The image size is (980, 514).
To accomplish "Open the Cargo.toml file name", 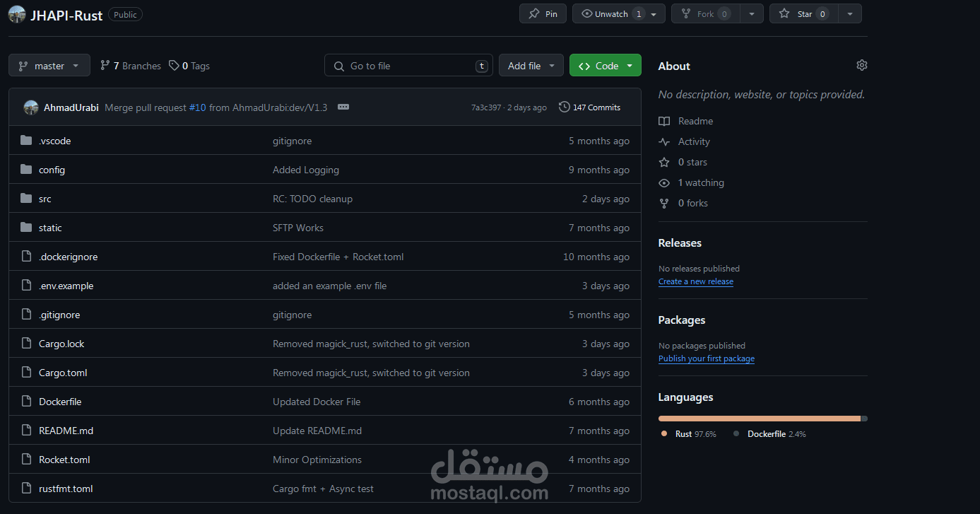I will tap(63, 373).
